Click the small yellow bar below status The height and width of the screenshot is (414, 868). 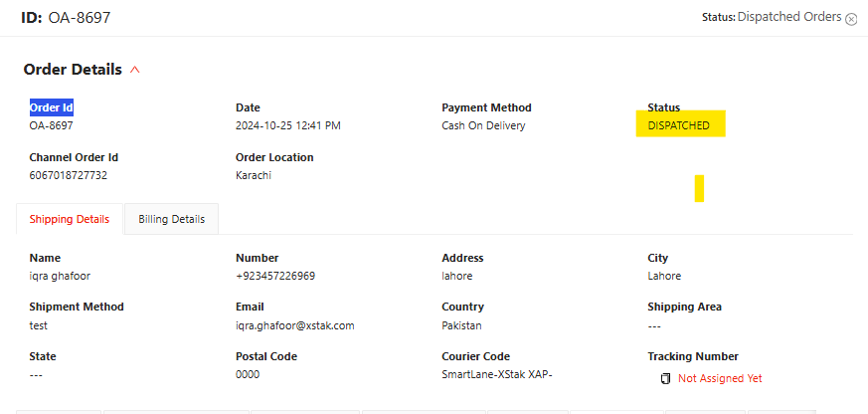click(699, 188)
